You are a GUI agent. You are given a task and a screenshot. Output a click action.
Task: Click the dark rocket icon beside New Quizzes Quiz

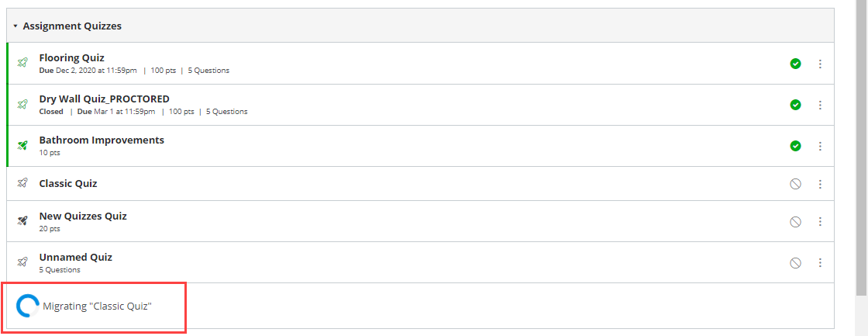22,221
